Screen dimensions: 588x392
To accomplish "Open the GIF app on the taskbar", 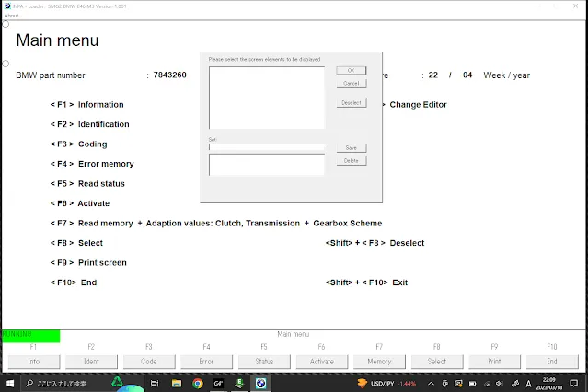I will pyautogui.click(x=218, y=384).
